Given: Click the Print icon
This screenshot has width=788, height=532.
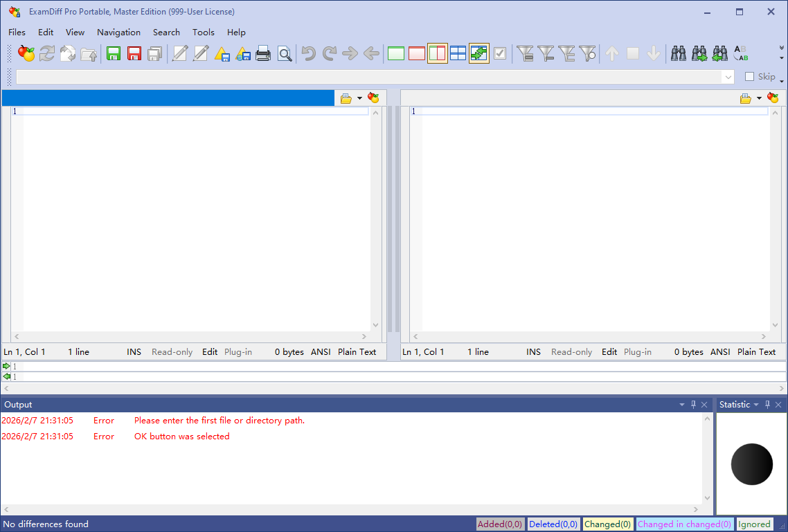Looking at the screenshot, I should coord(263,53).
